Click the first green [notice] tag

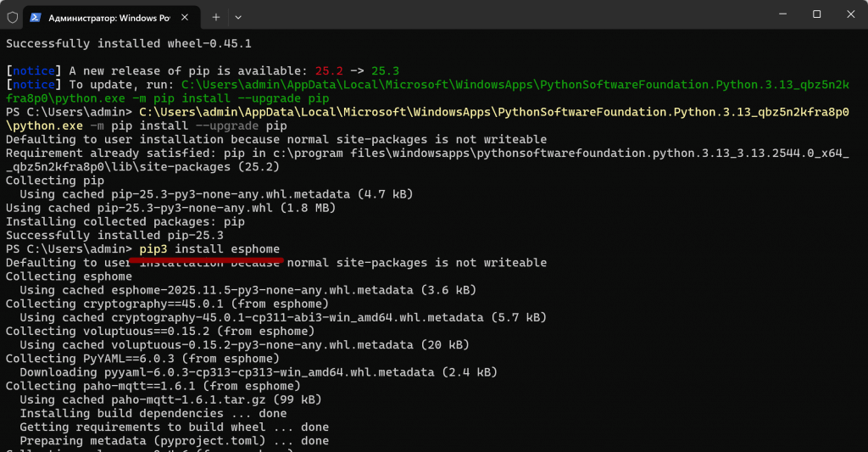[x=32, y=70]
